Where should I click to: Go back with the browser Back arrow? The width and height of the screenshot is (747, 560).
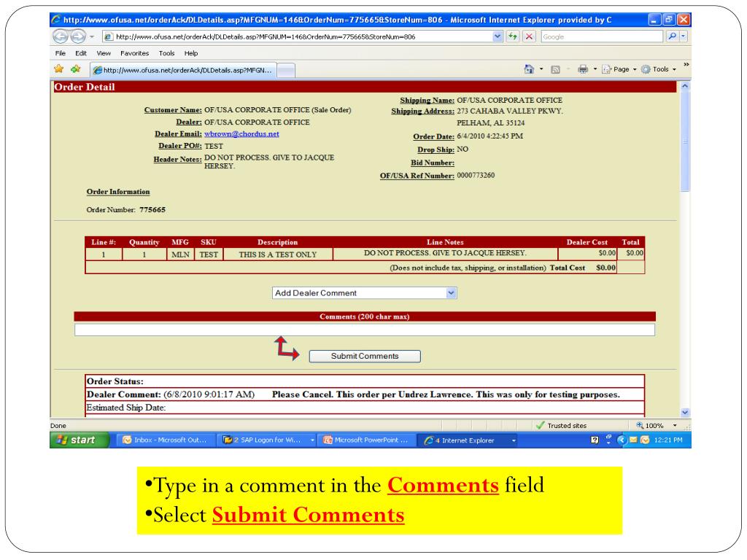click(x=61, y=36)
